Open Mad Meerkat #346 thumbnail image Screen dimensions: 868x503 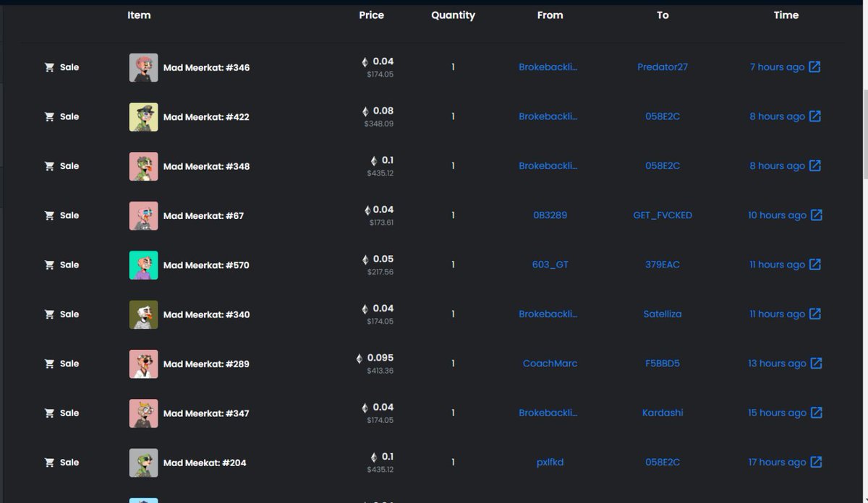pyautogui.click(x=143, y=67)
